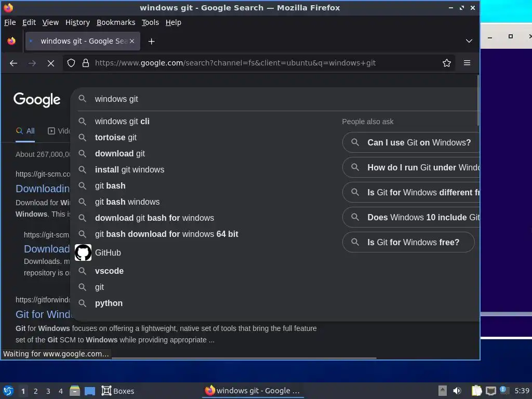Open the network tray icon
This screenshot has width=532, height=399.
tap(491, 391)
